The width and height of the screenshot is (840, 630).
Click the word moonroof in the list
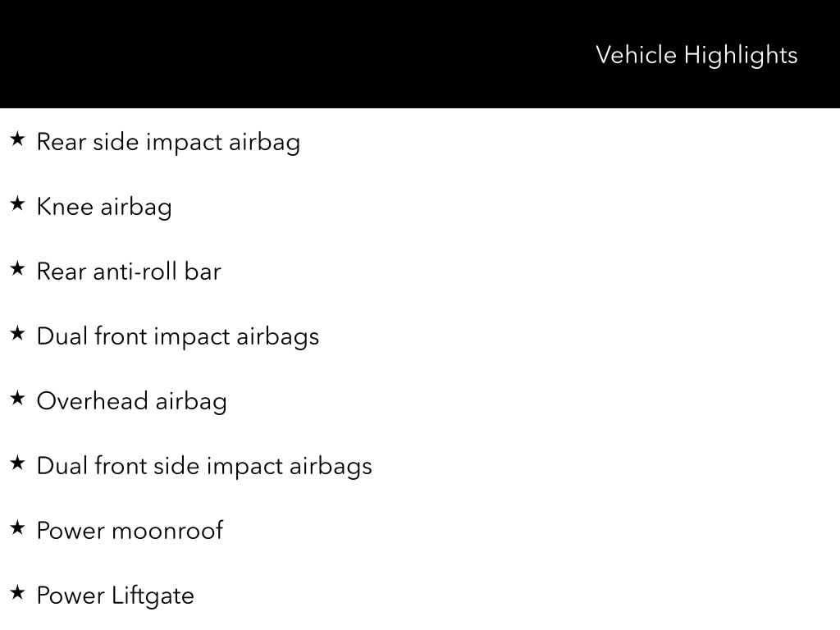167,531
